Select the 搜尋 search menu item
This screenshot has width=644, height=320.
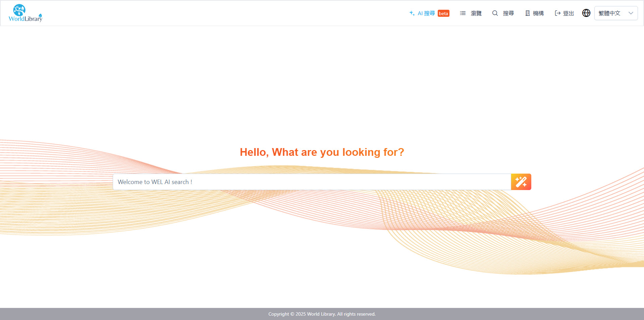pos(508,13)
